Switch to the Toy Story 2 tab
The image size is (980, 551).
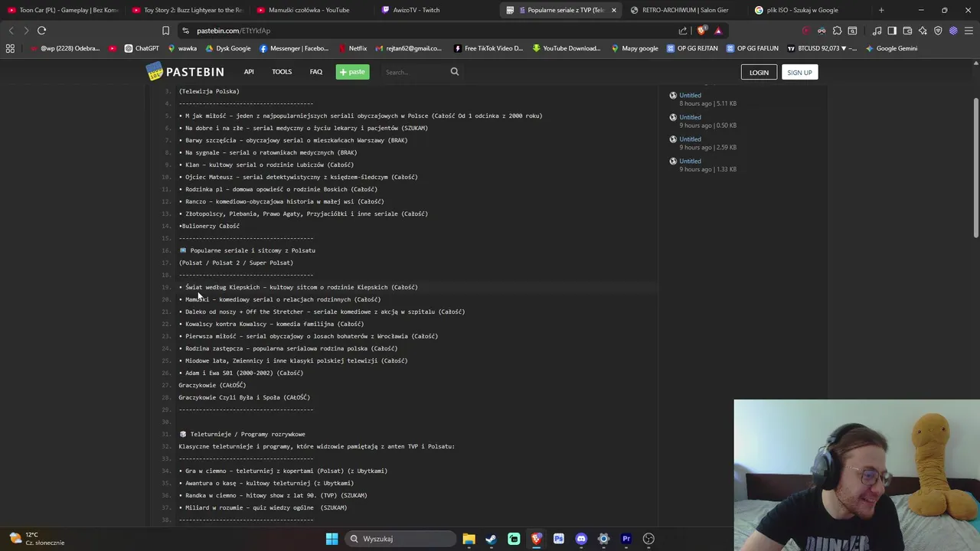click(x=187, y=10)
